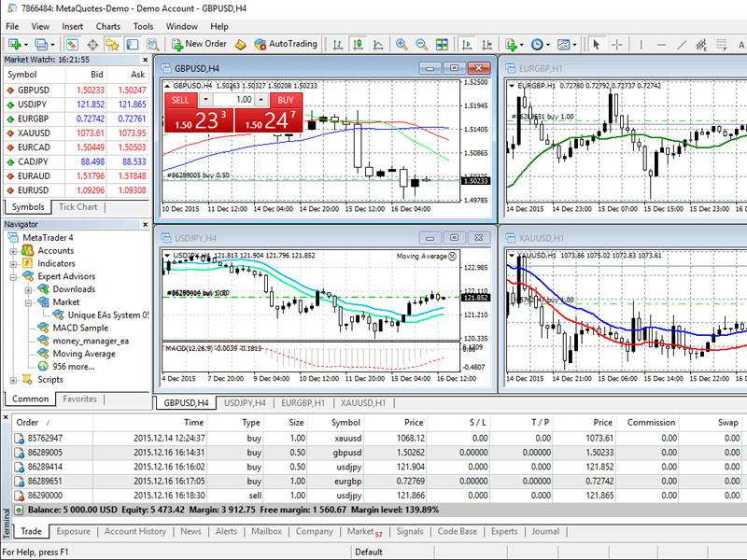This screenshot has height=560, width=747.
Task: Collapse the Expert Advisors tree node
Action: coord(13,276)
